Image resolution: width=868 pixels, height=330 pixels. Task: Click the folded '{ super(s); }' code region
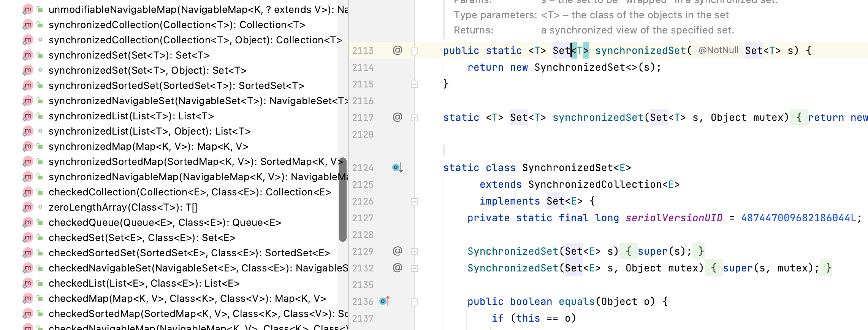662,251
